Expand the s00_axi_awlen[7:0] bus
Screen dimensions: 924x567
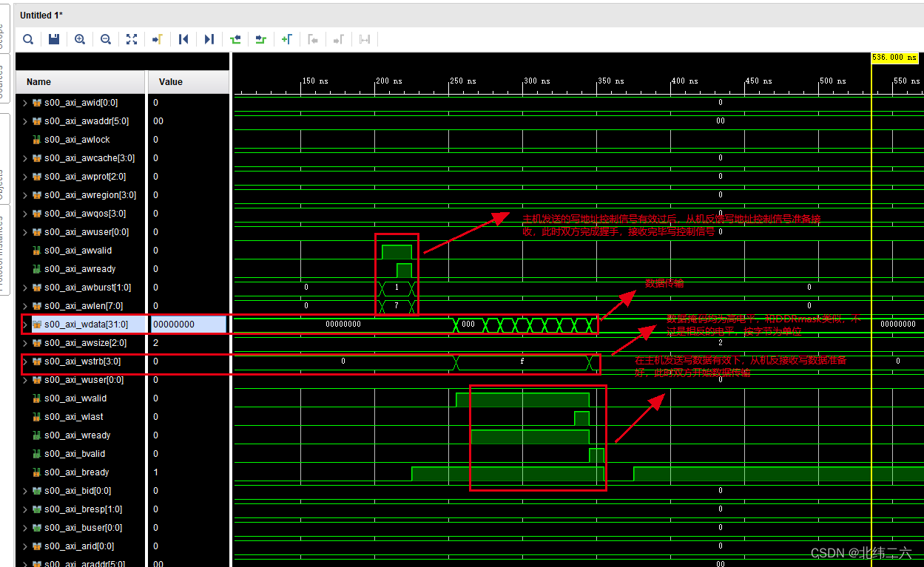[24, 306]
